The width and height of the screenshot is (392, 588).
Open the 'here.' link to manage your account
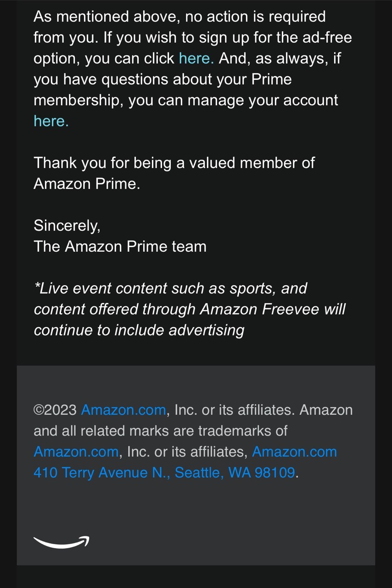pyautogui.click(x=51, y=121)
